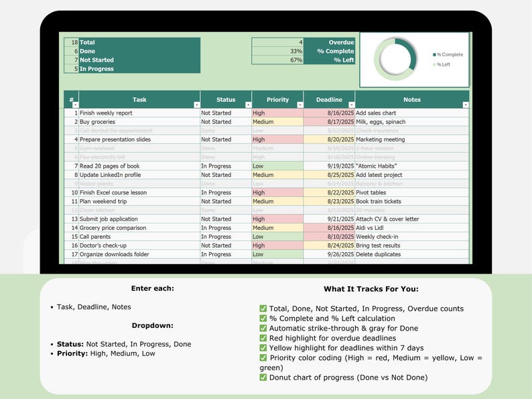Viewport: 532px width, 399px height.
Task: Select the 'Pivot tables' note cell
Action: click(412, 192)
